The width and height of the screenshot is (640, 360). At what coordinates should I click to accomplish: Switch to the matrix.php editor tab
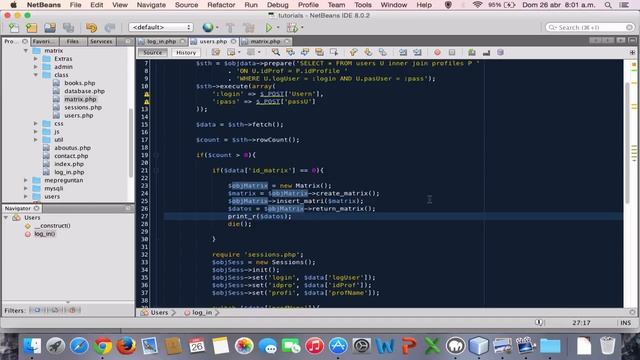click(x=265, y=42)
